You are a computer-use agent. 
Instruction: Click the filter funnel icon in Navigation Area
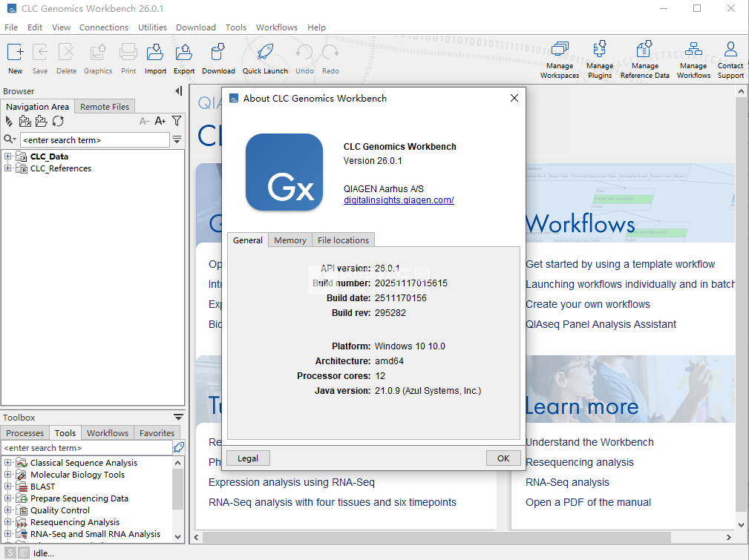pyautogui.click(x=177, y=121)
